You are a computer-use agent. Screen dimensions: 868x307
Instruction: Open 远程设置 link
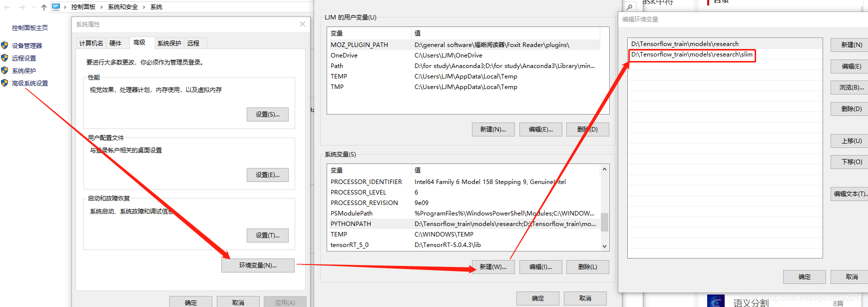(x=24, y=58)
